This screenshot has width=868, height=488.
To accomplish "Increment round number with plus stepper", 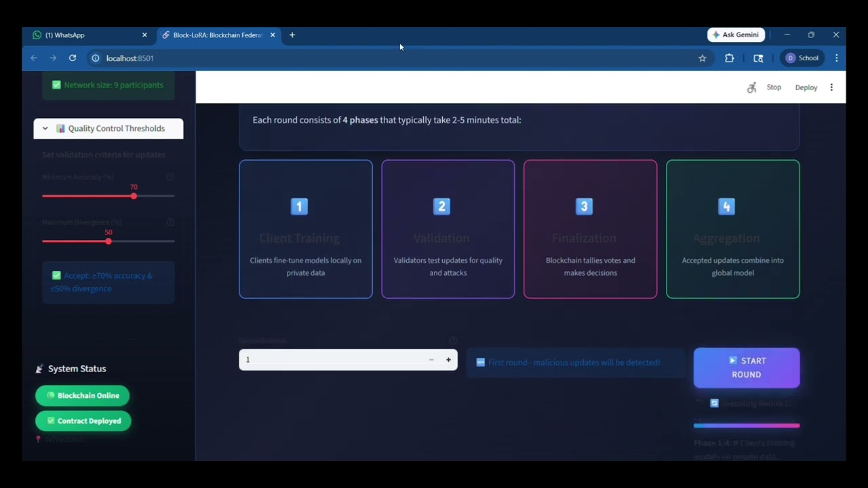I will [x=448, y=360].
